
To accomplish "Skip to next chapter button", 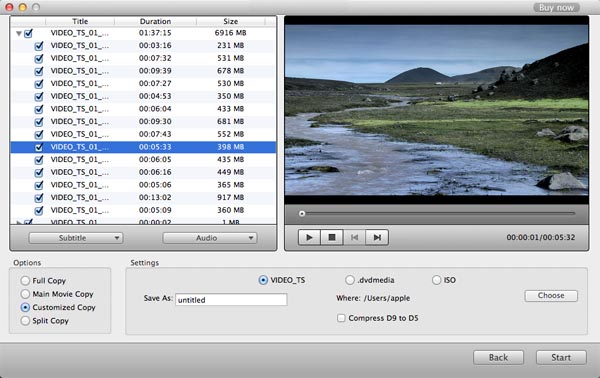I will click(x=377, y=238).
